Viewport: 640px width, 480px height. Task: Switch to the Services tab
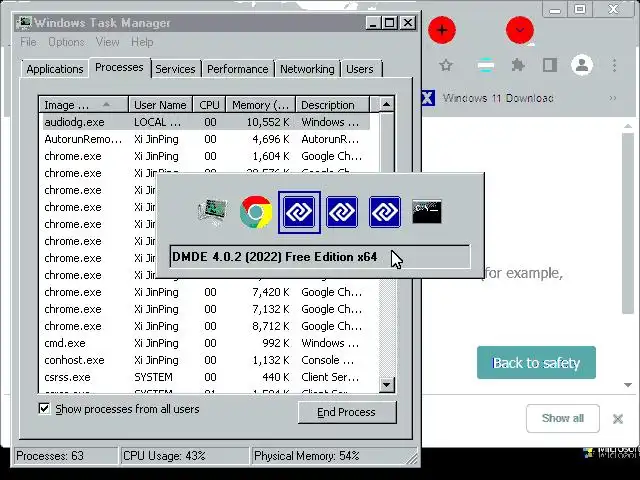click(176, 69)
